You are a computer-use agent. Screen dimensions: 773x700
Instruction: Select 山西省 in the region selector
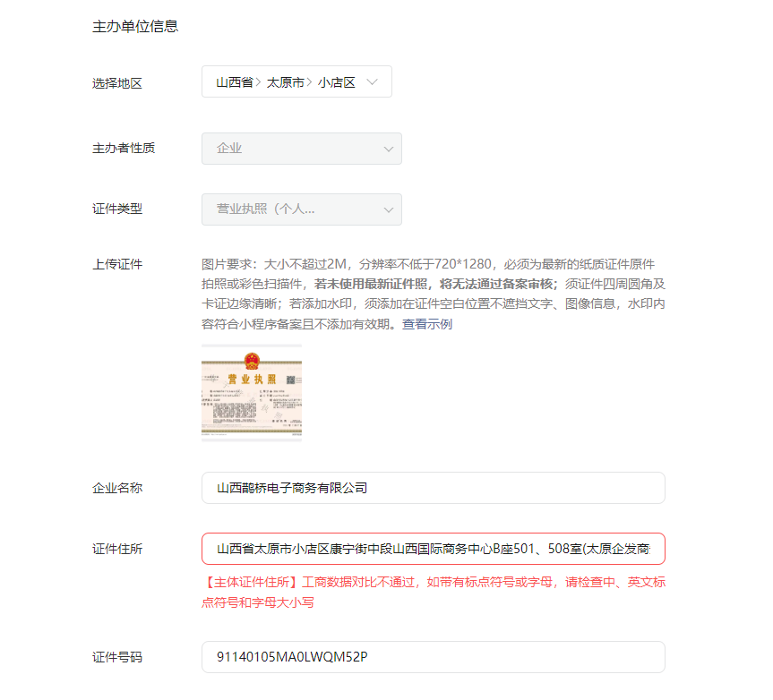(x=235, y=82)
